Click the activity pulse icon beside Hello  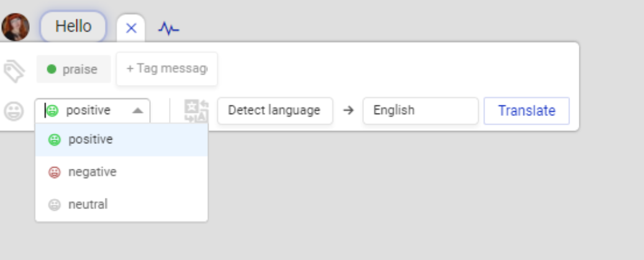[168, 29]
